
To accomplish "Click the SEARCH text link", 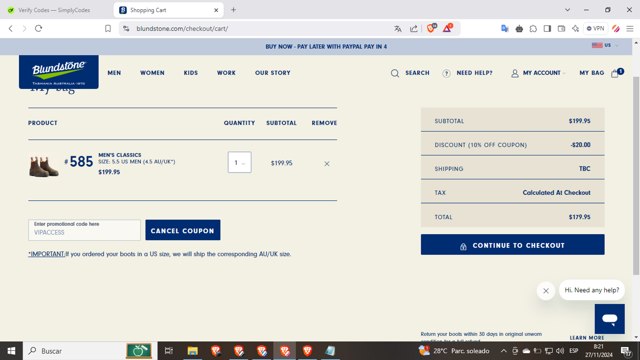I will point(417,73).
